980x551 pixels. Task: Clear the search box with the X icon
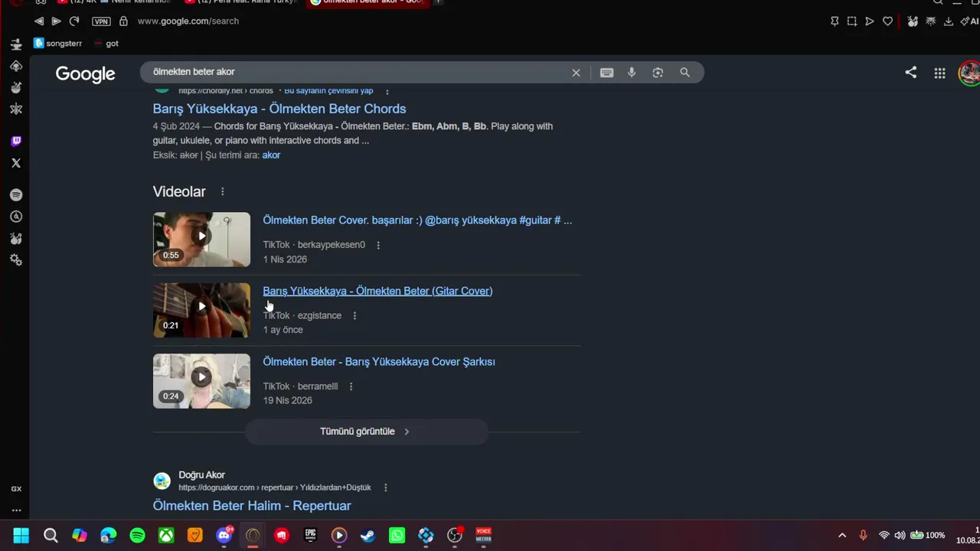tap(576, 73)
